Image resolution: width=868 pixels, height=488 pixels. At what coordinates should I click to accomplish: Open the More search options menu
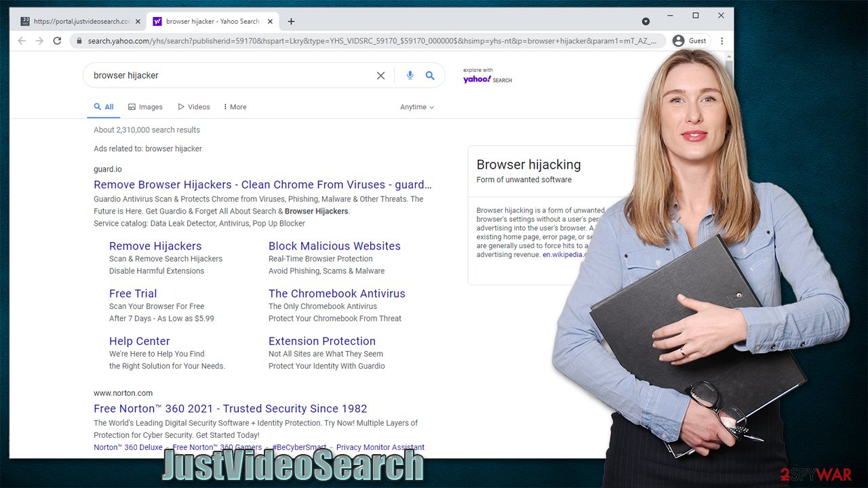coord(234,107)
